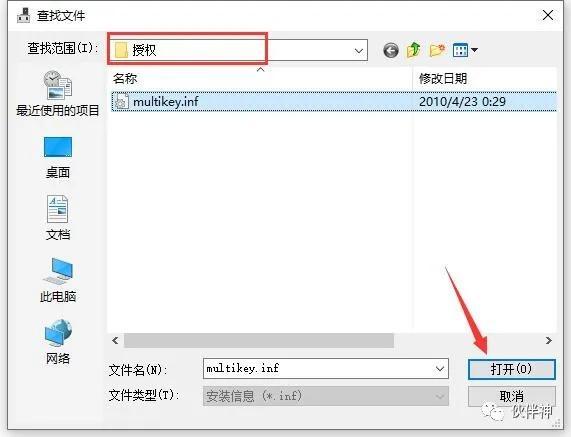Select the multikey.inf file
The image size is (571, 437).
click(334, 102)
